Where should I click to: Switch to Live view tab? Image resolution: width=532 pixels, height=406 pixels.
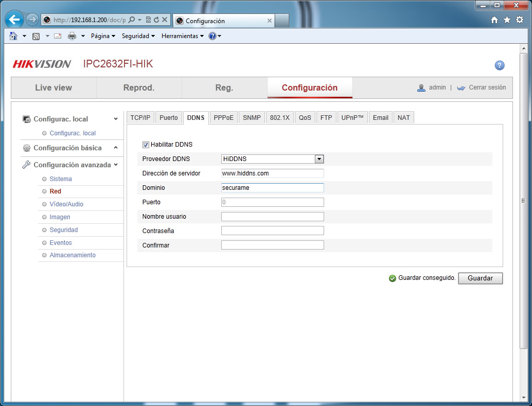(54, 87)
